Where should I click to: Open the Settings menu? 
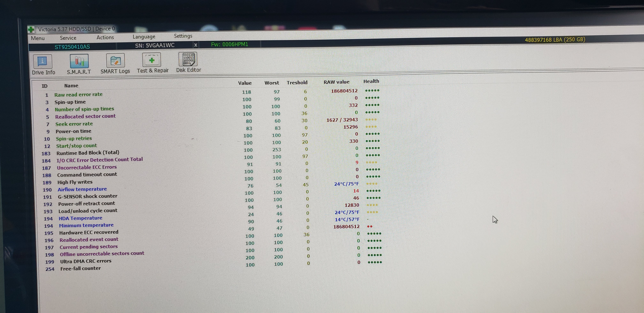[183, 36]
